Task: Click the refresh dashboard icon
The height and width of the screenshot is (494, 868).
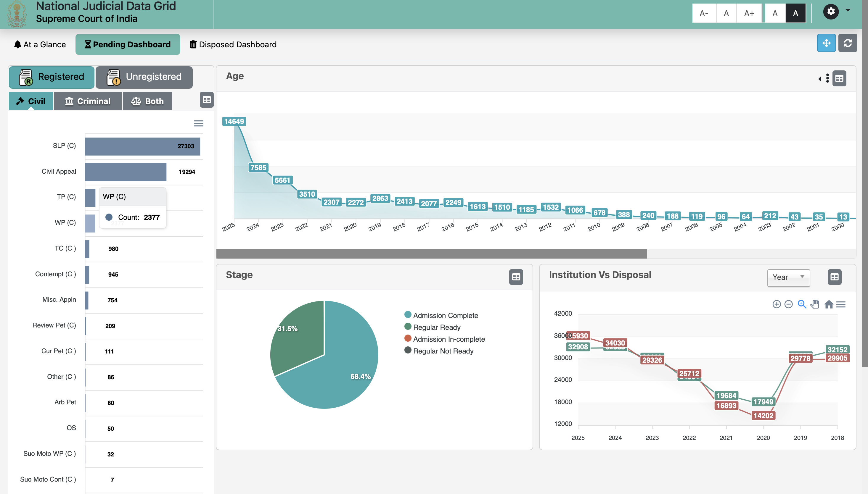Action: coord(847,43)
